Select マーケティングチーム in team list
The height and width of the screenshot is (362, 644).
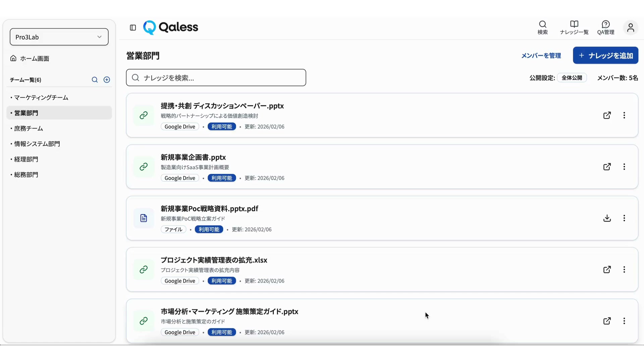pos(41,98)
